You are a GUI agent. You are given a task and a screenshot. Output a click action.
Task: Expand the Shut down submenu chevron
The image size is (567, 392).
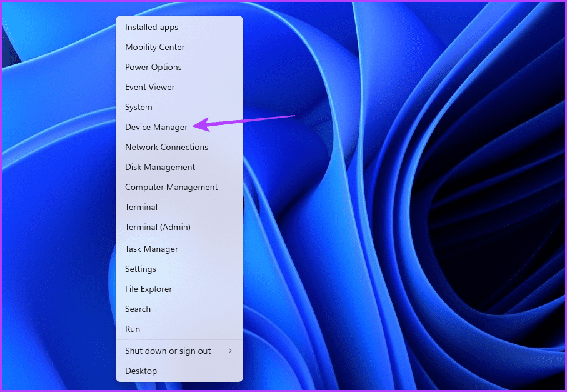pos(230,351)
